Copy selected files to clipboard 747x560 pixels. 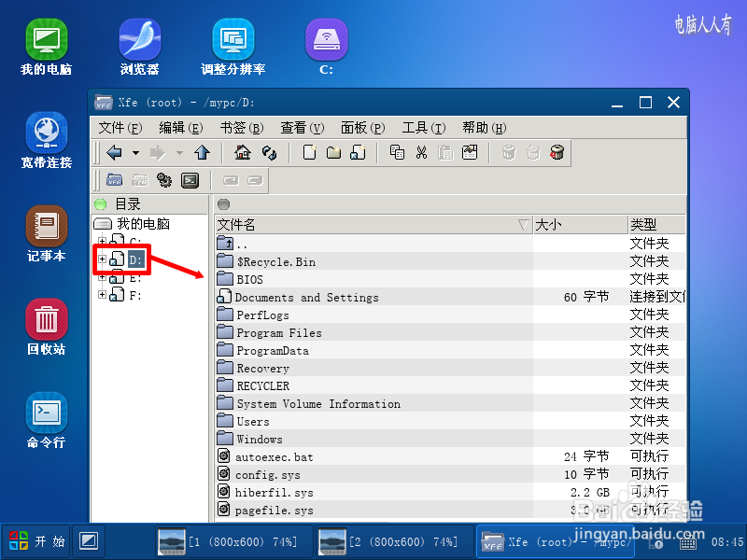(x=397, y=152)
